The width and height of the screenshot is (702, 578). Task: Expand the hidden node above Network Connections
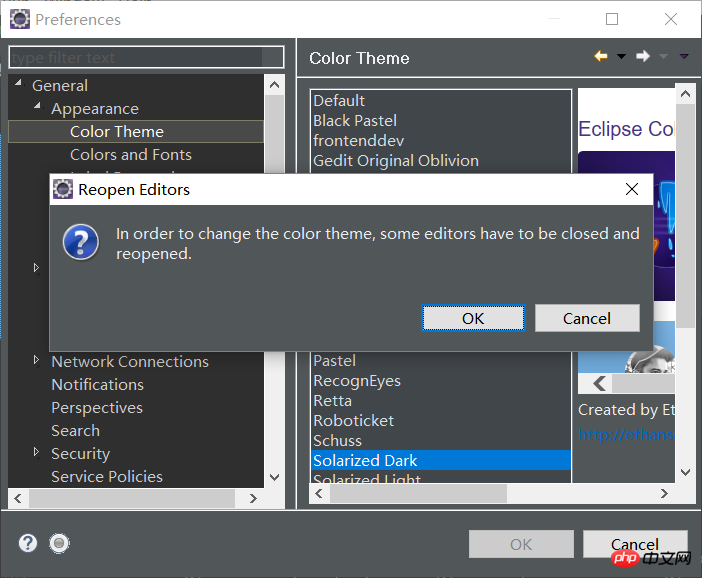pos(36,268)
